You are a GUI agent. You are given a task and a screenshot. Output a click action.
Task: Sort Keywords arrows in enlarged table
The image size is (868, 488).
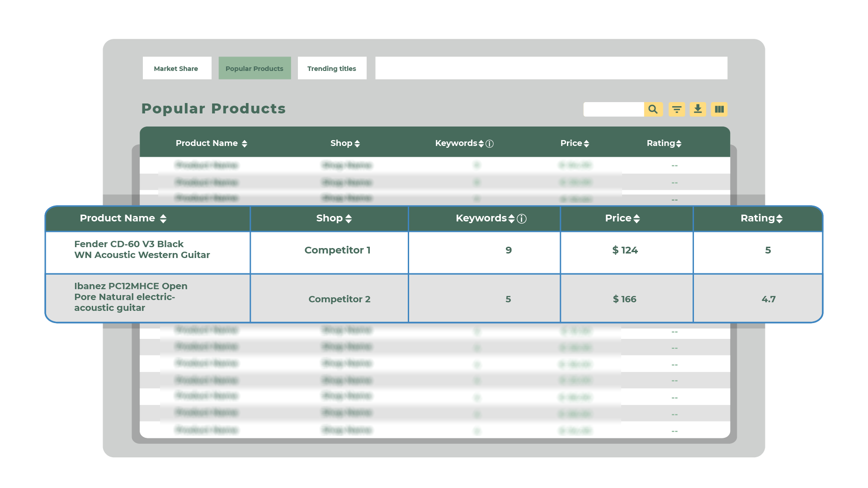coord(511,219)
